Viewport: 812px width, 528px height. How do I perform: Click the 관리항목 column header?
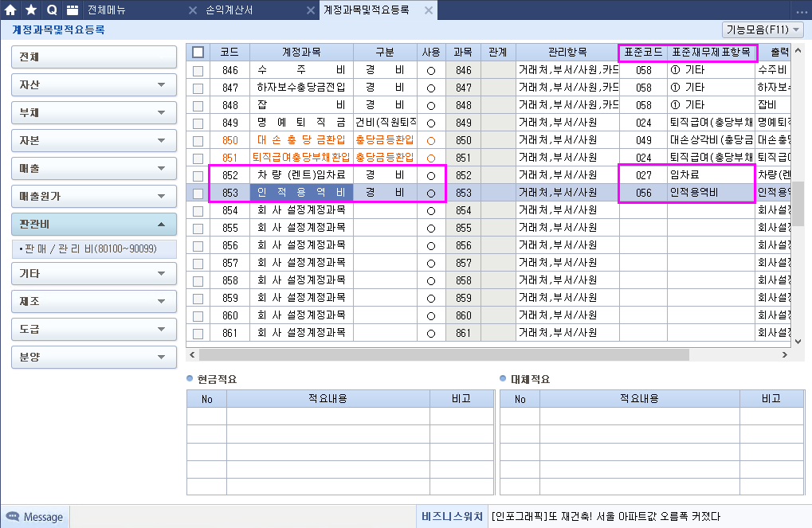point(567,53)
